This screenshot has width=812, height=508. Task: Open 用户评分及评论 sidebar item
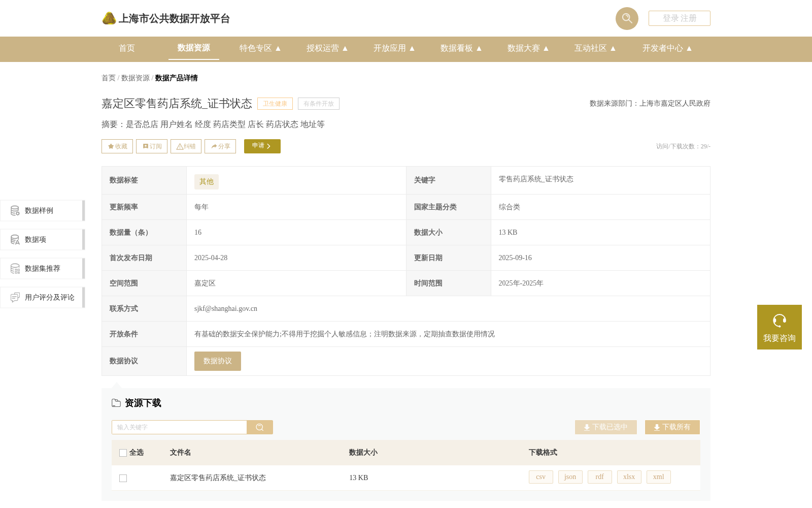[42, 297]
